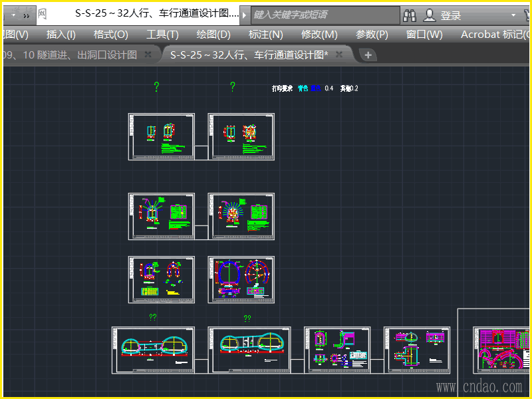
Task: Select the single green question mark above the top-left sheet
Action: (x=156, y=86)
